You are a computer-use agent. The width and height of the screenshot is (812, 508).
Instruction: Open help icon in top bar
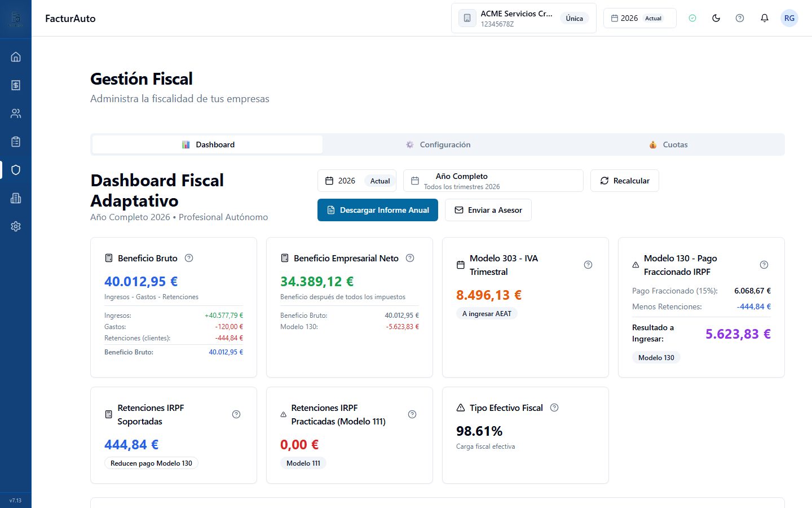pos(740,18)
